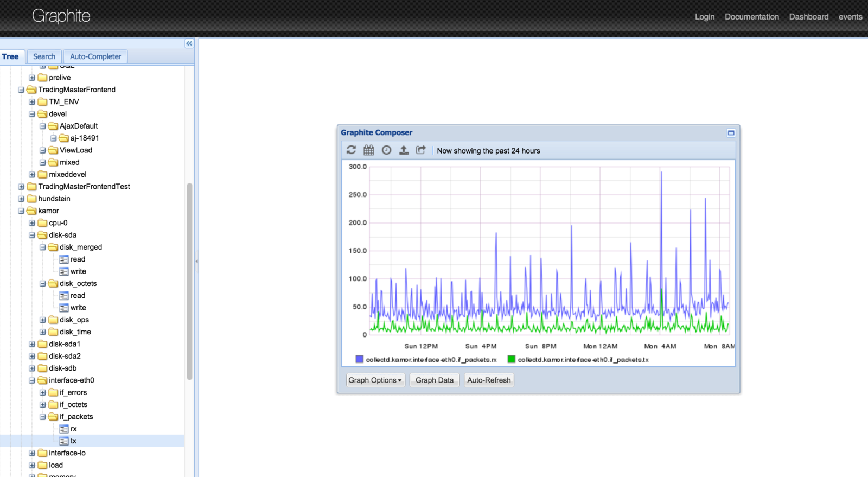Open the Documentation link in header
Image resolution: width=868 pixels, height=477 pixels.
(x=752, y=17)
